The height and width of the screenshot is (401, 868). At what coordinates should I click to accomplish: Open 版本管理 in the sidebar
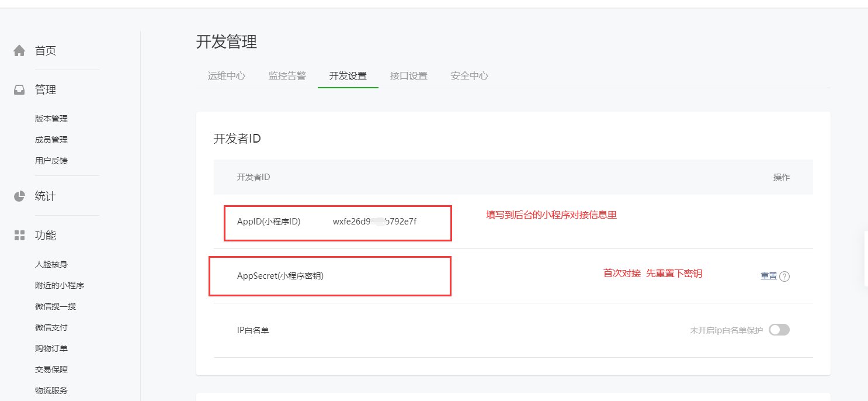[51, 119]
